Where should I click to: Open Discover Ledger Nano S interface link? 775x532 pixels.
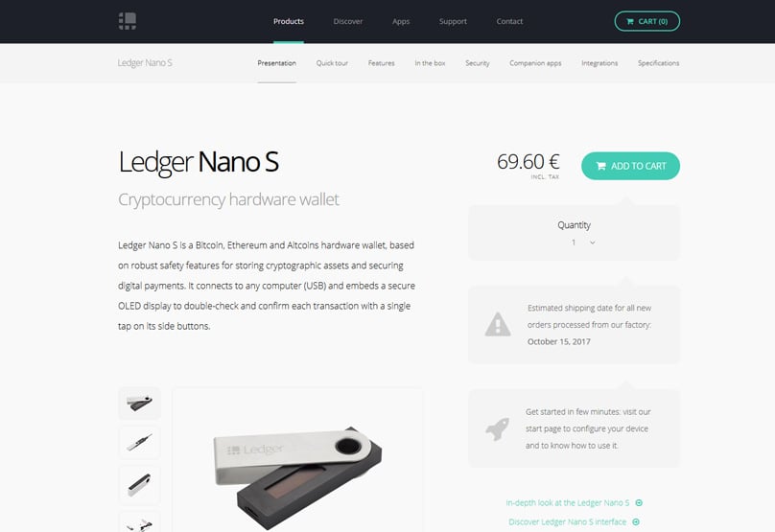point(568,521)
